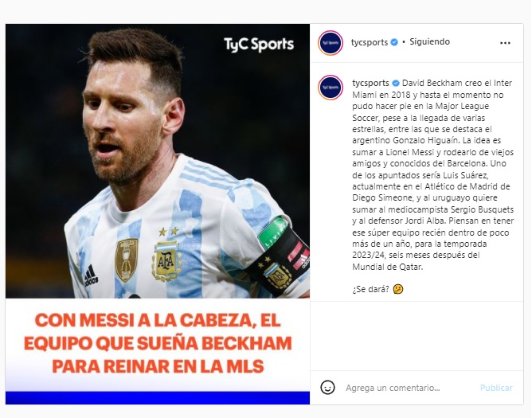Click the tycsports avatar beside caption
Image resolution: width=532 pixels, height=418 pixels.
coord(331,88)
